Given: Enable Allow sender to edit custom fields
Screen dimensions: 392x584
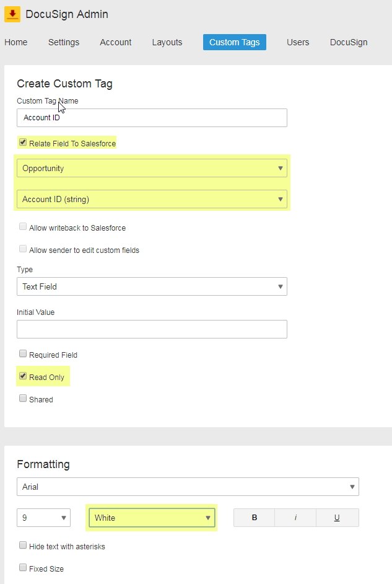Looking at the screenshot, I should point(23,249).
